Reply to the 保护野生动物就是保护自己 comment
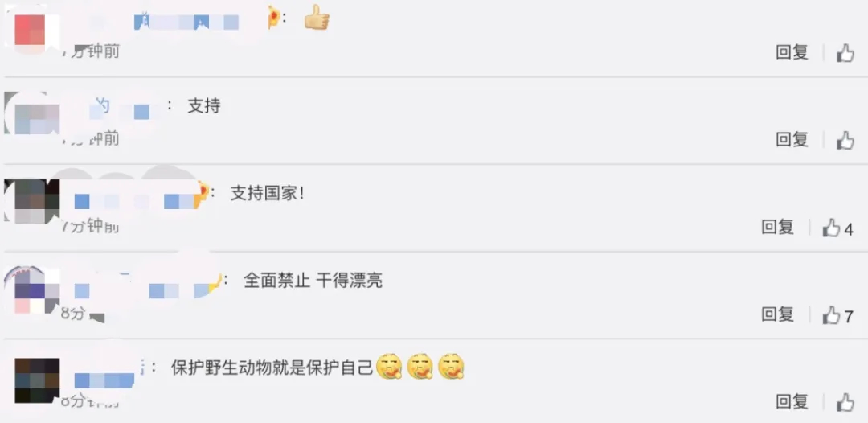 click(792, 402)
